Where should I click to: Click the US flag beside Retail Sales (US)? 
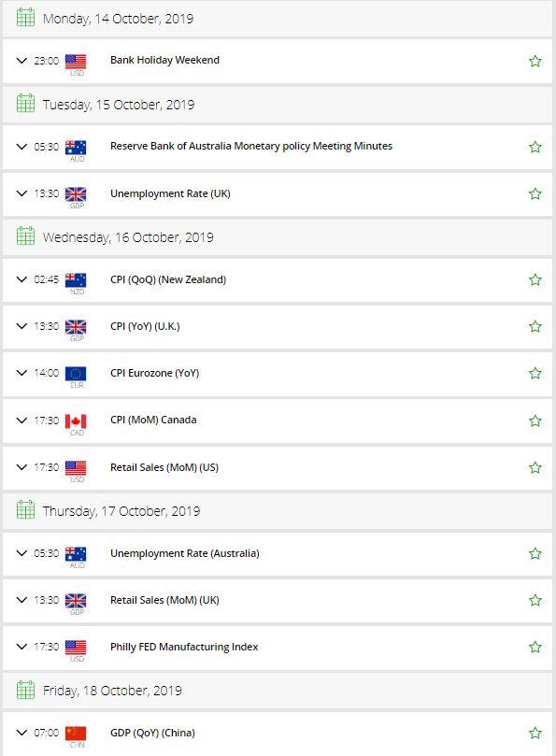coord(76,467)
